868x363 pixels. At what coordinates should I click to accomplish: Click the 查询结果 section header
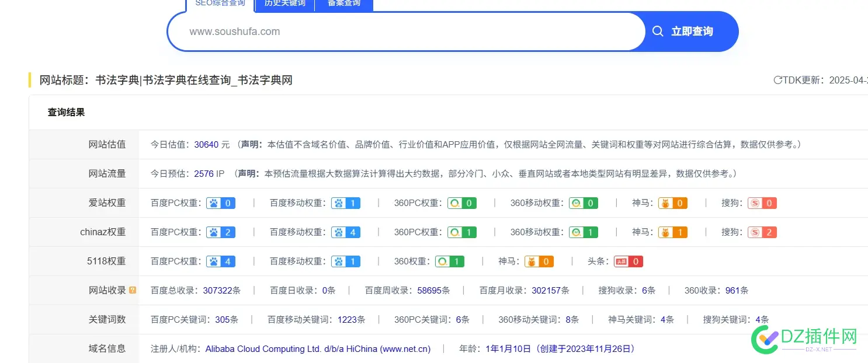[66, 112]
